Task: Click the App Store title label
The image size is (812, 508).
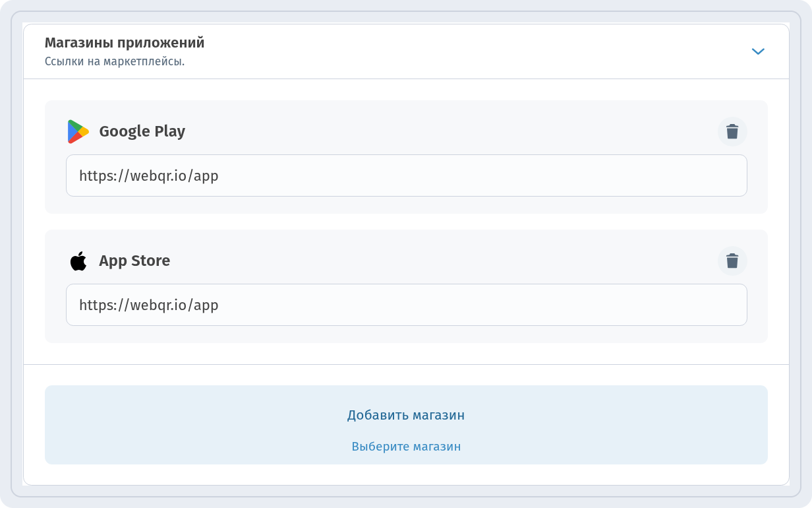Action: coord(134,261)
